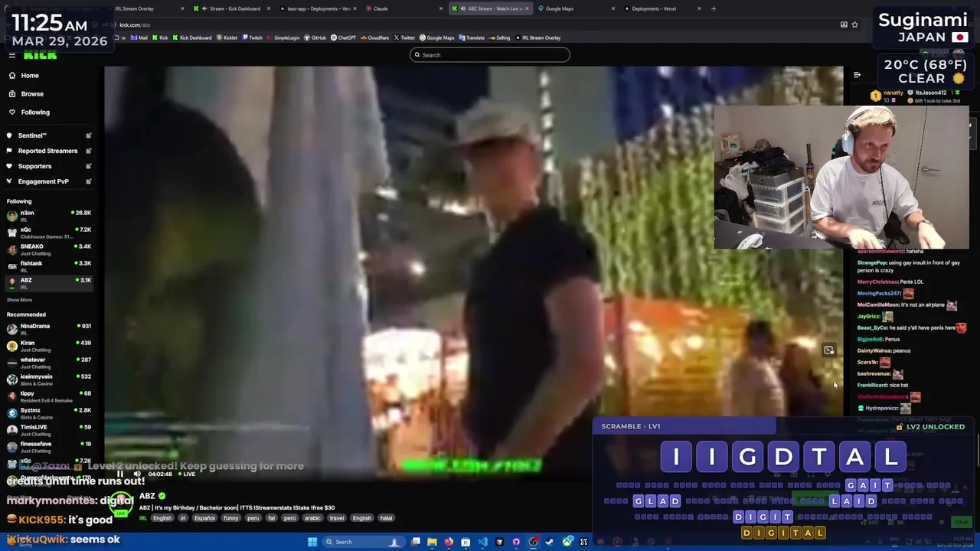This screenshot has height=551, width=980.
Task: Open the Mail bookmark
Action: click(x=139, y=37)
